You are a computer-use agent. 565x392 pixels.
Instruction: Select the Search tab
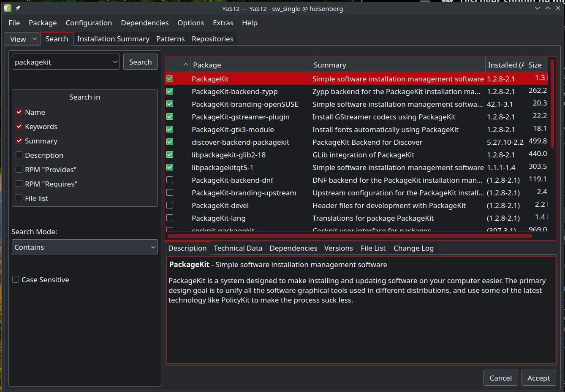[57, 39]
